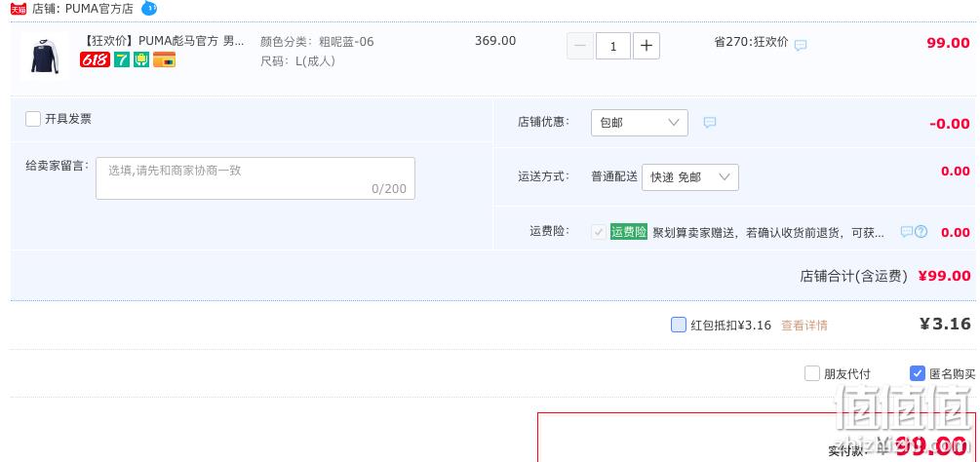Click the quantity field showing 1
980x462 pixels.
tap(613, 46)
